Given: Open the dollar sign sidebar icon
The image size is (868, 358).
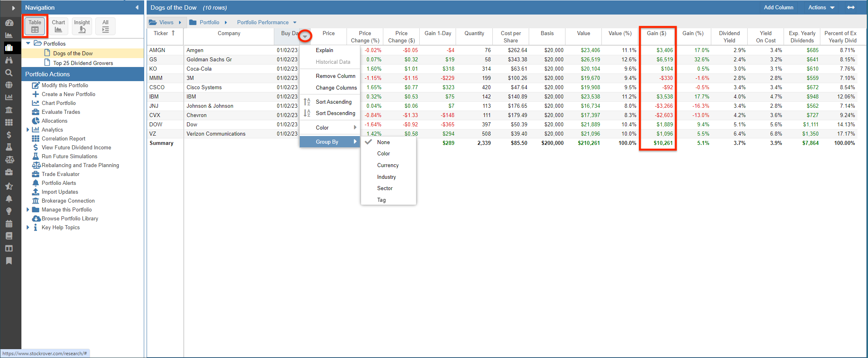Looking at the screenshot, I should [x=9, y=135].
